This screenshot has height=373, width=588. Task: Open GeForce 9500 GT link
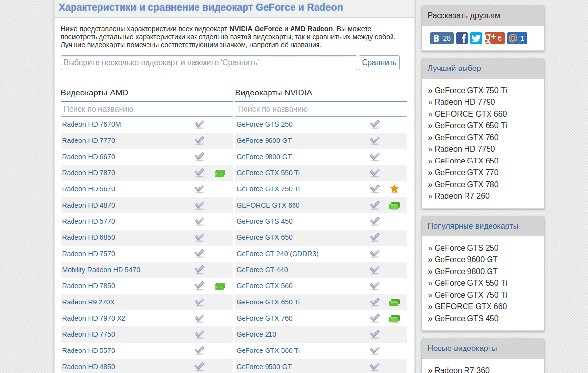[x=264, y=367]
